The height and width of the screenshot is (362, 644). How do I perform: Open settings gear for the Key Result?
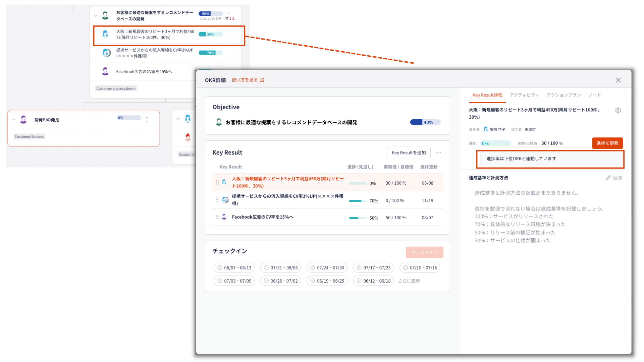tap(618, 111)
